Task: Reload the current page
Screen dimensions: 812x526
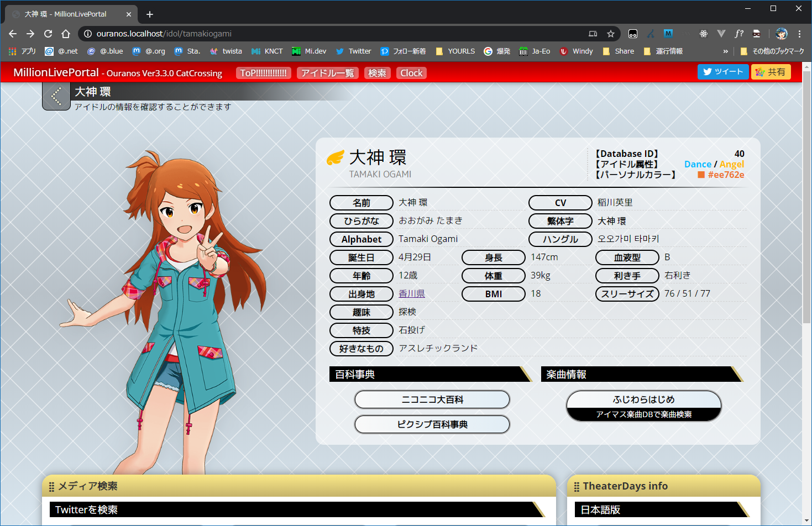Action: pos(48,34)
